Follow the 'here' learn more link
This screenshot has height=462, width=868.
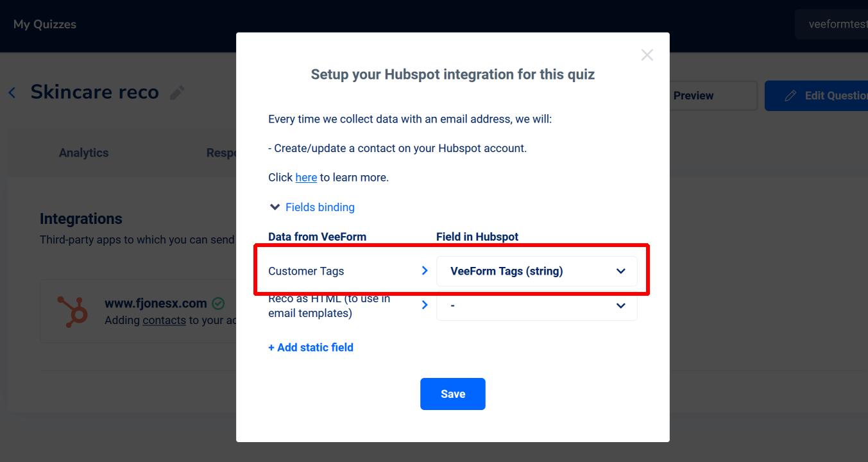pyautogui.click(x=306, y=178)
